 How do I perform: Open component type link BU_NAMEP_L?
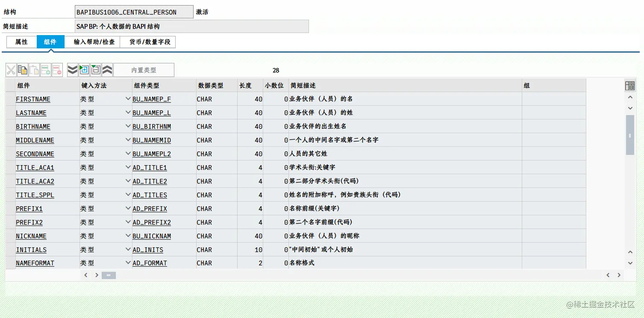coord(152,113)
